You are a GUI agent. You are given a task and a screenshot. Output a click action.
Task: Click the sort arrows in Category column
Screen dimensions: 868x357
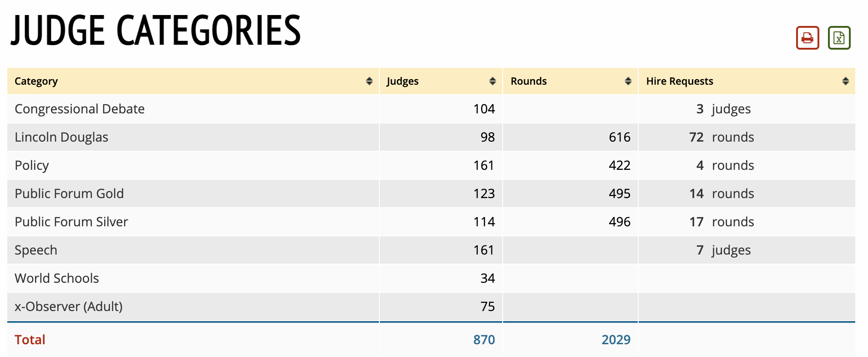369,81
